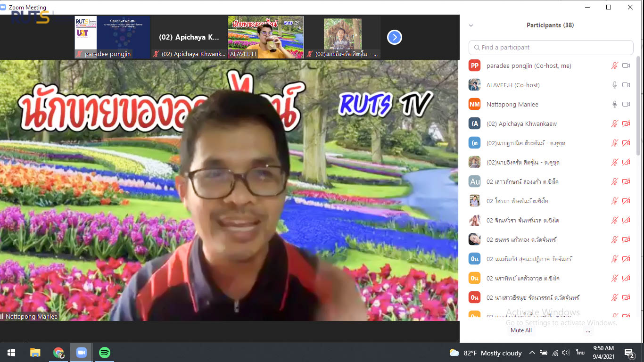Select paradee pongjin video thumbnail

pos(112,37)
